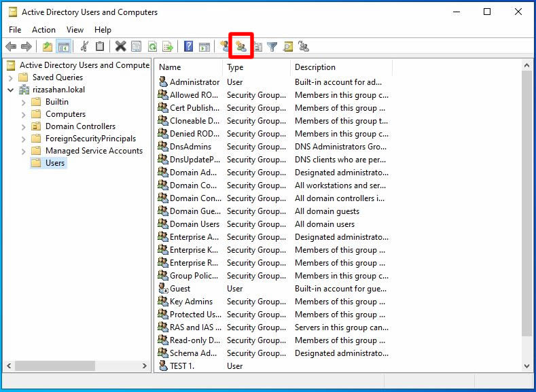The image size is (536, 392).
Task: Select the TEST 1. user row
Action: pos(274,366)
